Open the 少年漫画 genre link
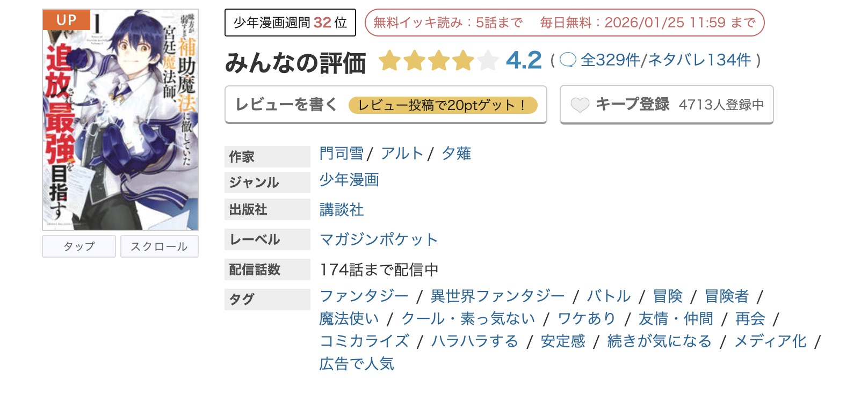 click(x=350, y=180)
